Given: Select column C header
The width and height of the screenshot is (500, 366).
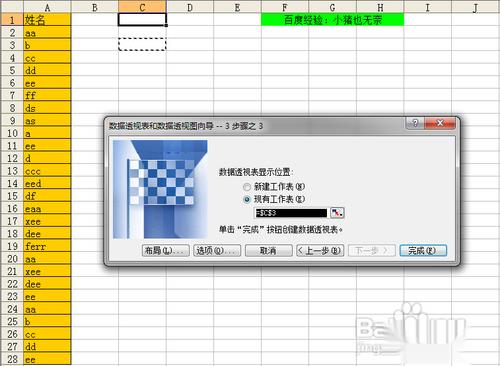Looking at the screenshot, I should click(x=142, y=7).
